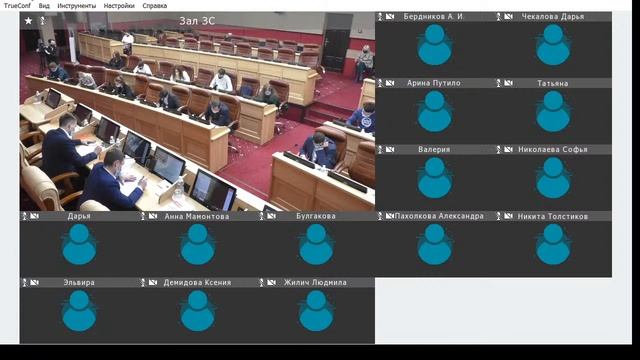The height and width of the screenshot is (360, 640).
Task: Open the Вид menu
Action: (44, 6)
